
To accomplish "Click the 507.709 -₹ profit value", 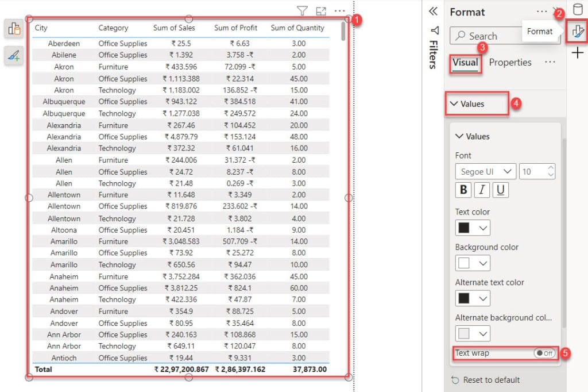I will click(x=240, y=241).
